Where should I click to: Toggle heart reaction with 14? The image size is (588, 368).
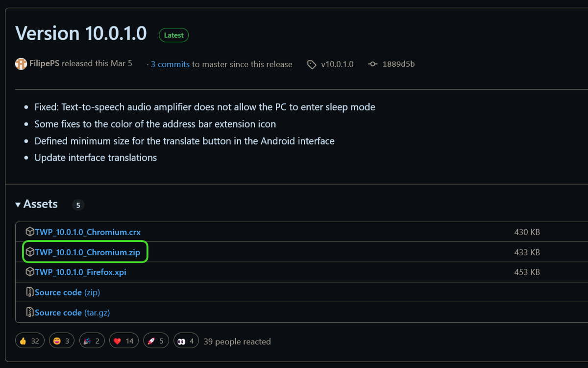pos(123,341)
